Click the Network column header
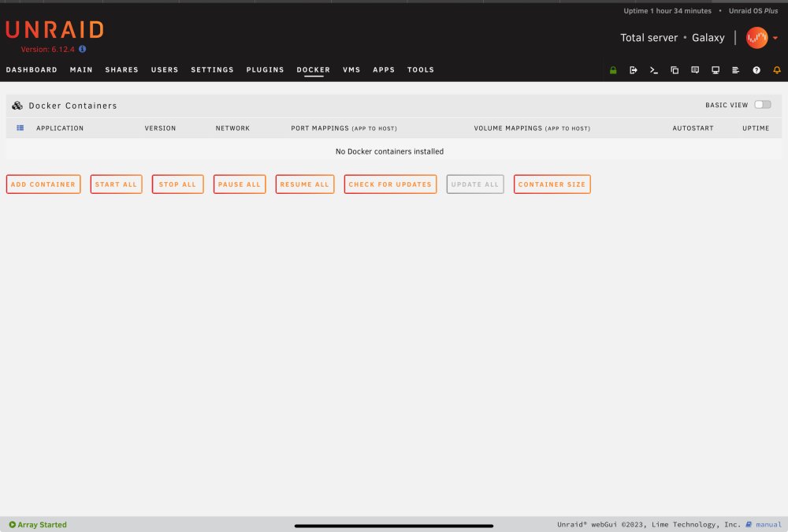788x532 pixels. click(x=232, y=128)
